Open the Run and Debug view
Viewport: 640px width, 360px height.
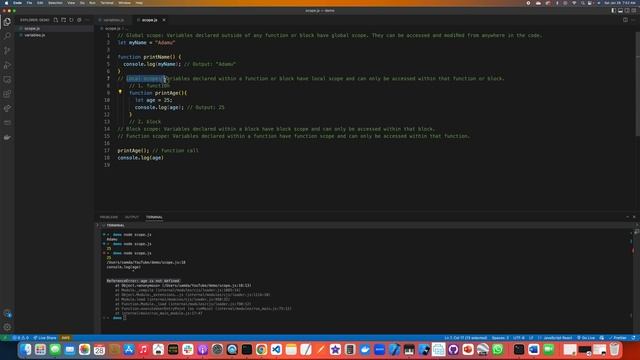pyautogui.click(x=7, y=65)
